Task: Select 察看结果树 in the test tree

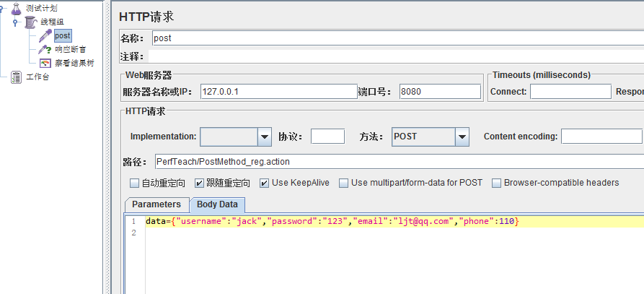Action: [74, 64]
